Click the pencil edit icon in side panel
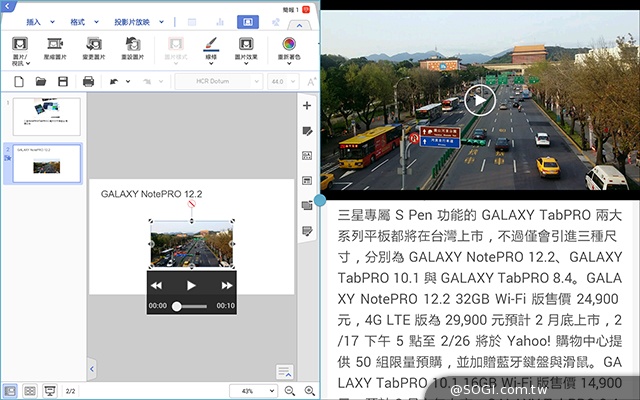This screenshot has height=400, width=640. coord(307,131)
